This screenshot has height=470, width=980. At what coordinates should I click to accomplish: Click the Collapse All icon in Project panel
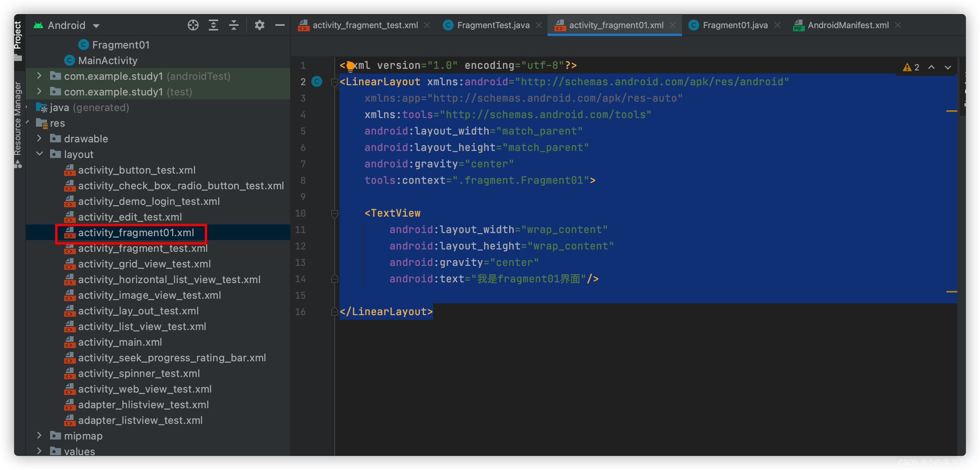click(234, 25)
